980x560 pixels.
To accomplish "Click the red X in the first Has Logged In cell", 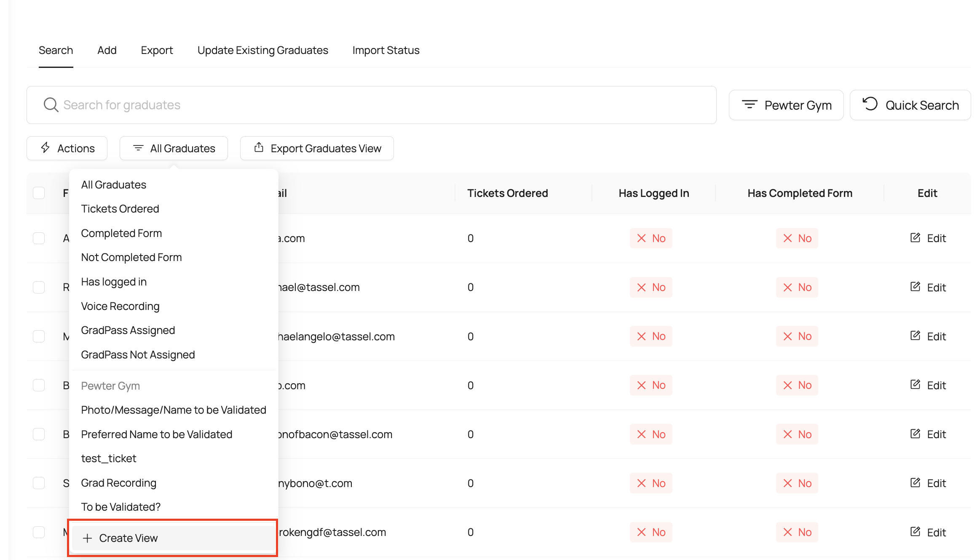I will [x=642, y=238].
